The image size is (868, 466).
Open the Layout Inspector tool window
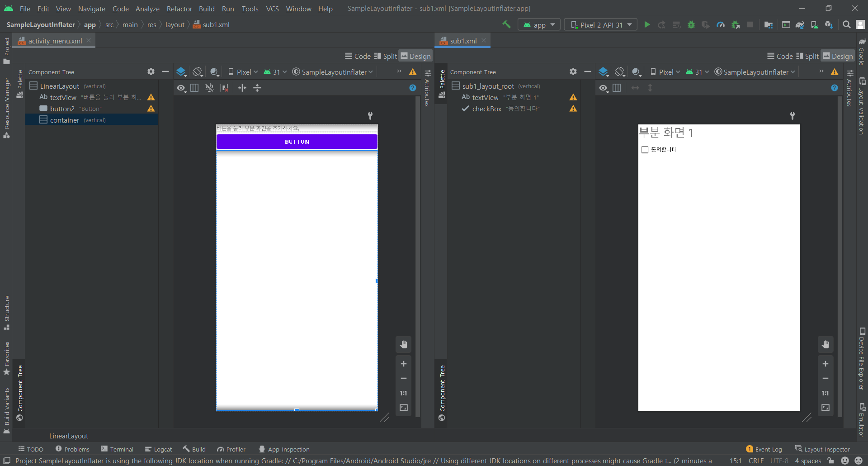[822, 449]
